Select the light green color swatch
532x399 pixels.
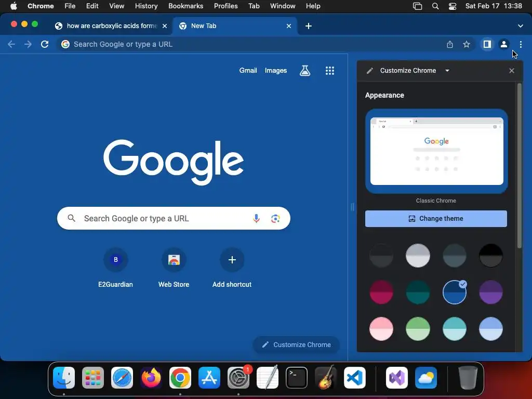click(418, 329)
